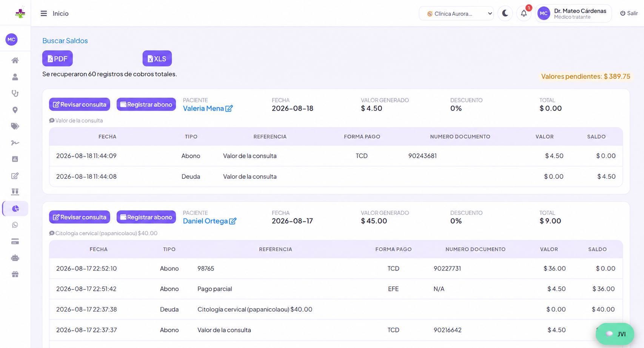Screen dimensions: 644x348
Task: Click the 2026-08-17 22:52:10 row date
Action: pyautogui.click(x=86, y=268)
